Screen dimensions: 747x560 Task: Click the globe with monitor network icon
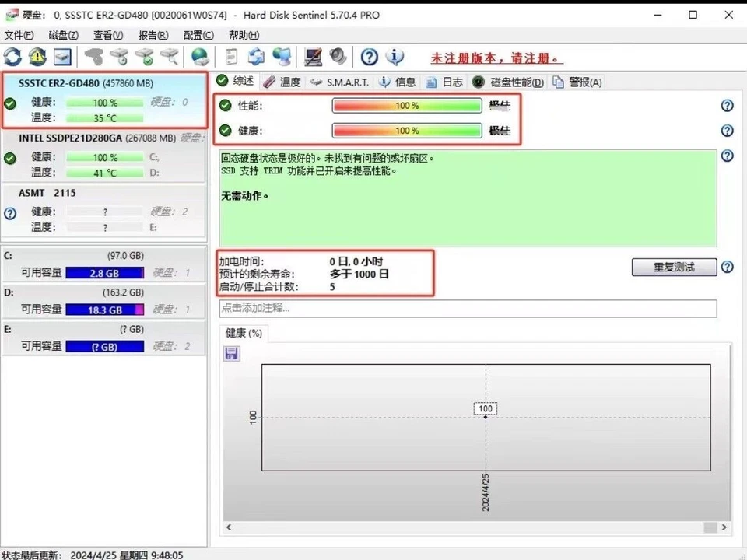tap(282, 57)
